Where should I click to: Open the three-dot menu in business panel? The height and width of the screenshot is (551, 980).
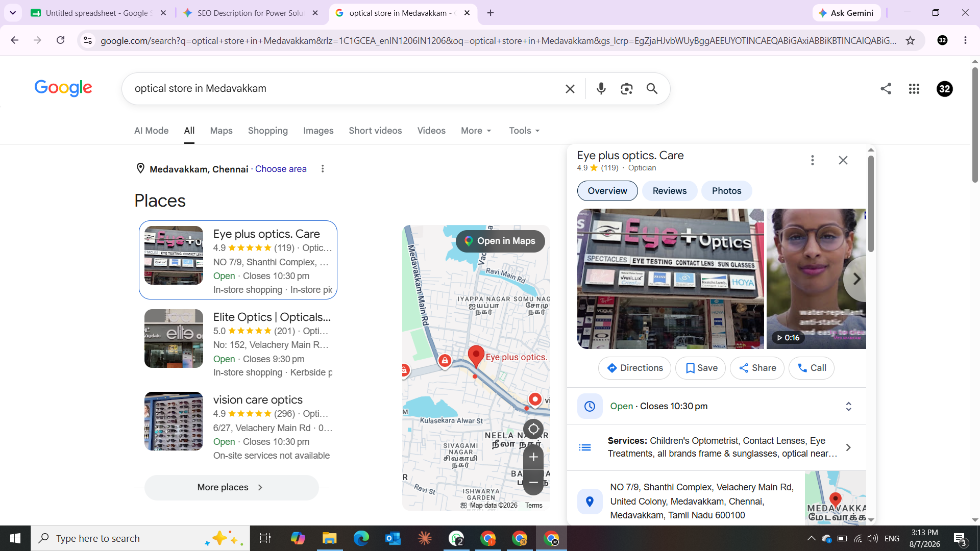812,160
